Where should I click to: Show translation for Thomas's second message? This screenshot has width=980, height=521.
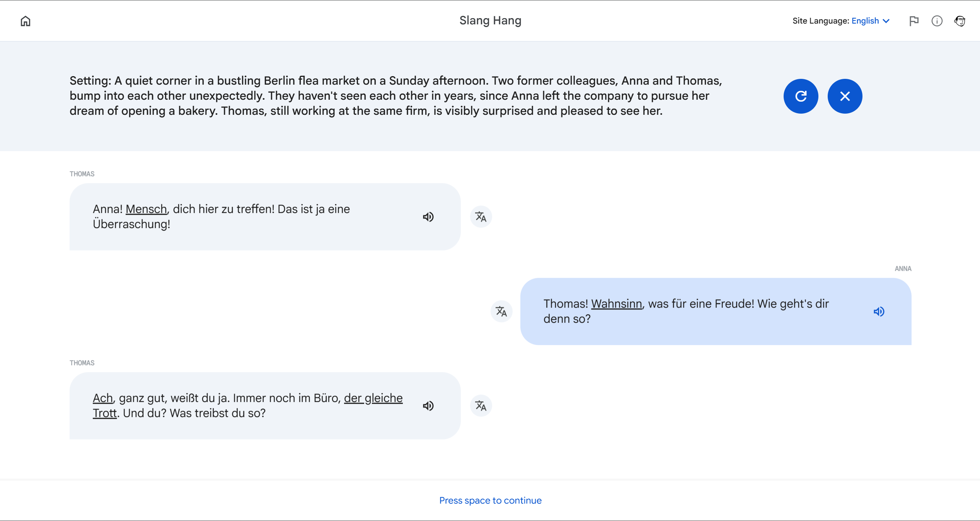(x=481, y=406)
